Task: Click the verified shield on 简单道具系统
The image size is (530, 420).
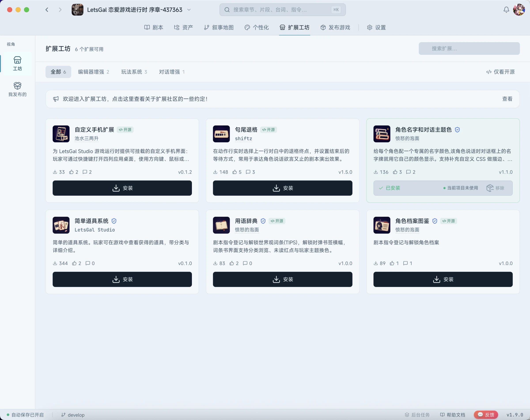Action: [114, 221]
